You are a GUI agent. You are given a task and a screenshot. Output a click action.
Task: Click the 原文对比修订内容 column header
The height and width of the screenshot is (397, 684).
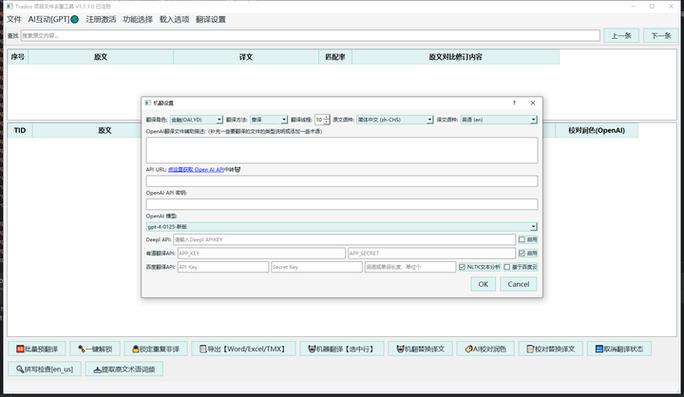455,57
